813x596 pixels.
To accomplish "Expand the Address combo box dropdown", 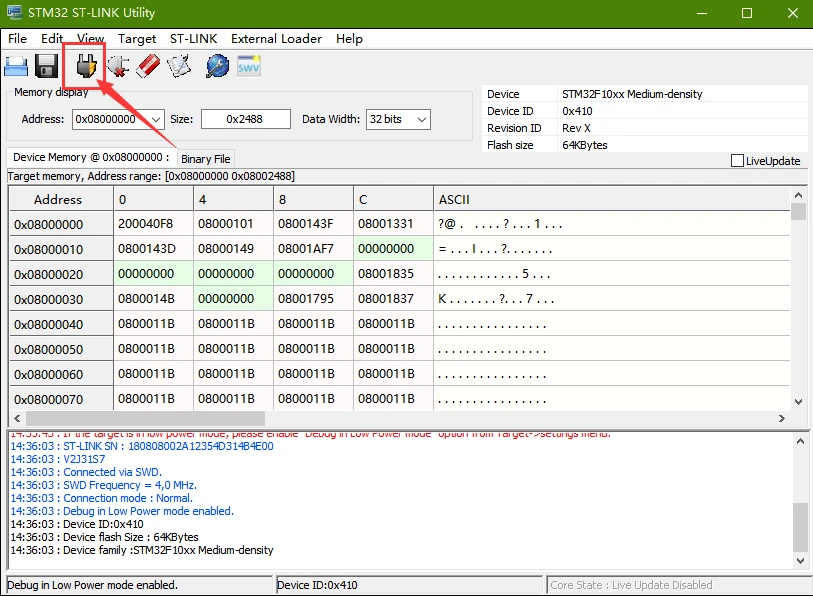I will [156, 119].
